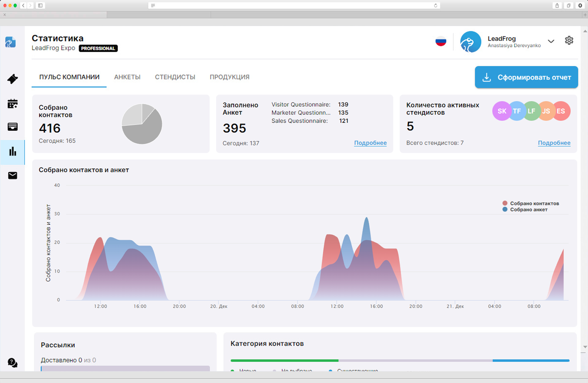The width and height of the screenshot is (588, 383).
Task: Open the mail envelope sidebar icon
Action: coord(12,175)
